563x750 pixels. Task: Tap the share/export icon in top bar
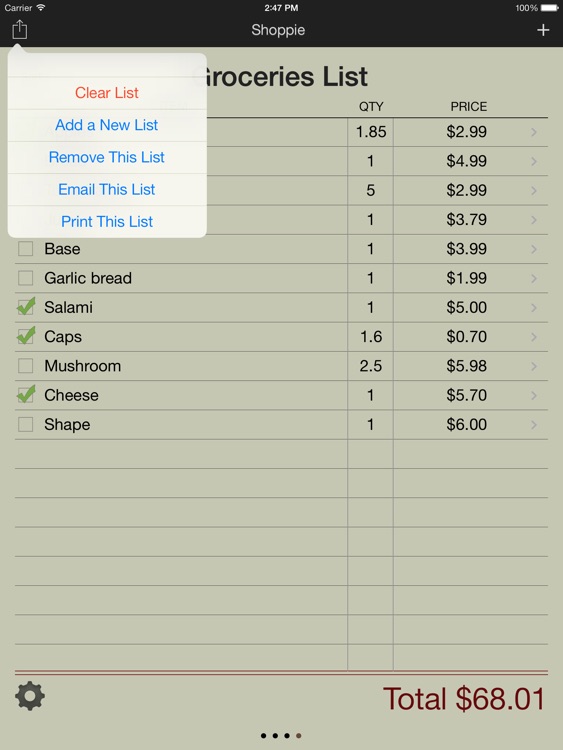click(20, 30)
